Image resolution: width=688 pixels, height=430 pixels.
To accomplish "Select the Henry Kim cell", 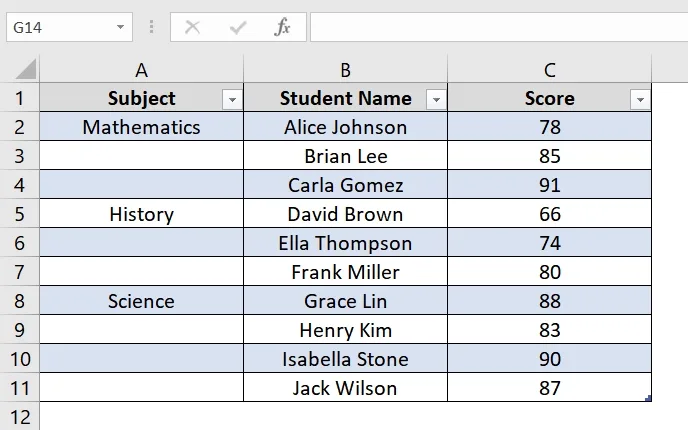I will (345, 329).
